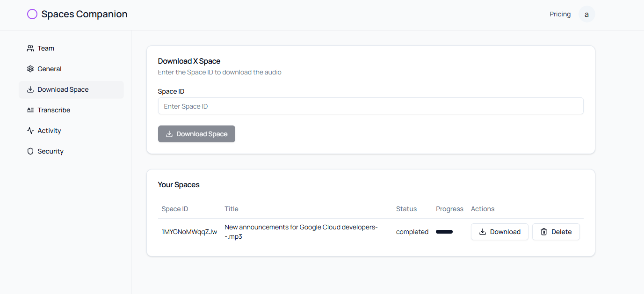Click the Team people icon in sidebar
Image resolution: width=644 pixels, height=294 pixels.
[x=30, y=48]
